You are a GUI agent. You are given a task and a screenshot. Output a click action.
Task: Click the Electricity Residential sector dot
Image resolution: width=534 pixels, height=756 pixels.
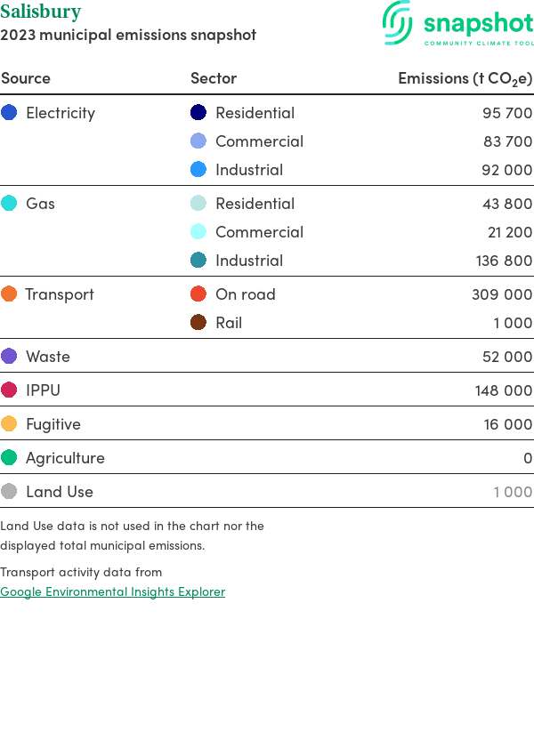coord(198,112)
